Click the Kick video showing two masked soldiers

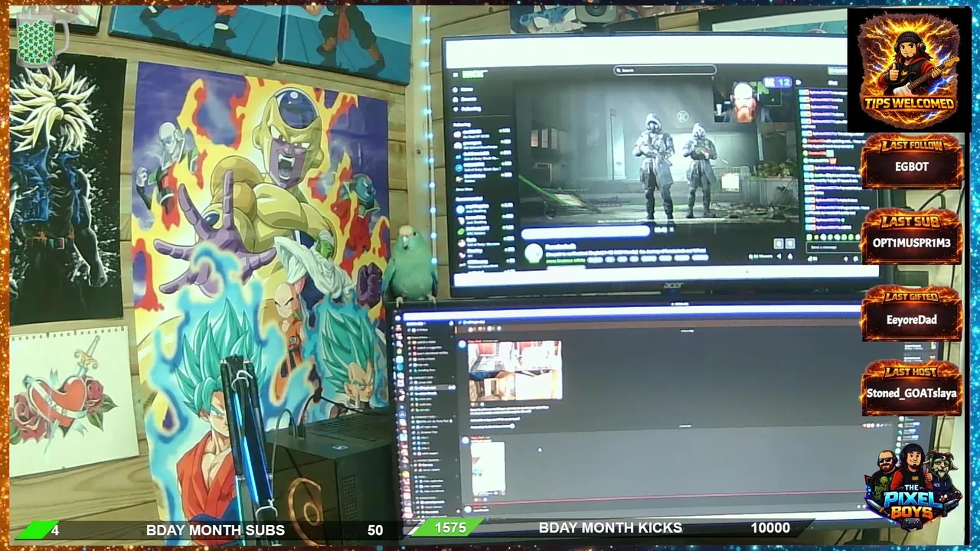[x=655, y=153]
